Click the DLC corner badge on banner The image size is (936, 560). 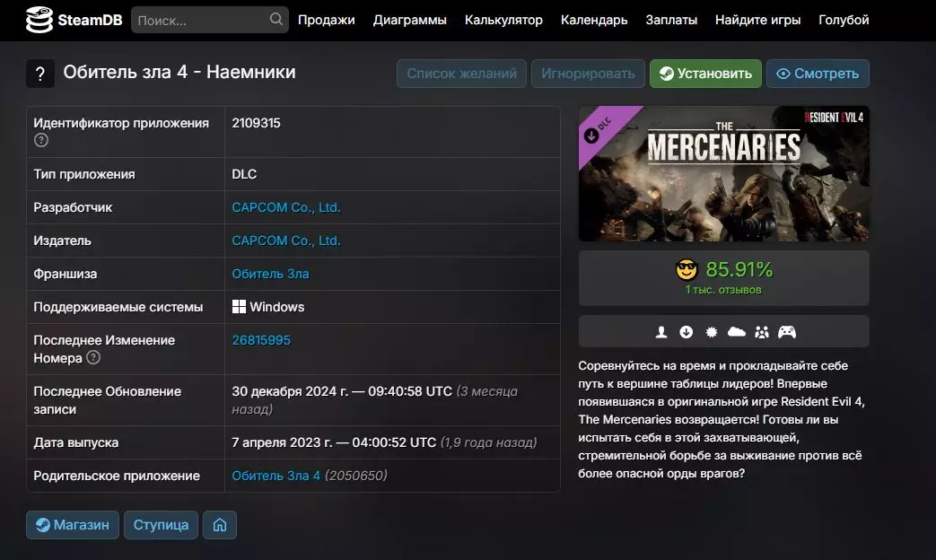[601, 130]
